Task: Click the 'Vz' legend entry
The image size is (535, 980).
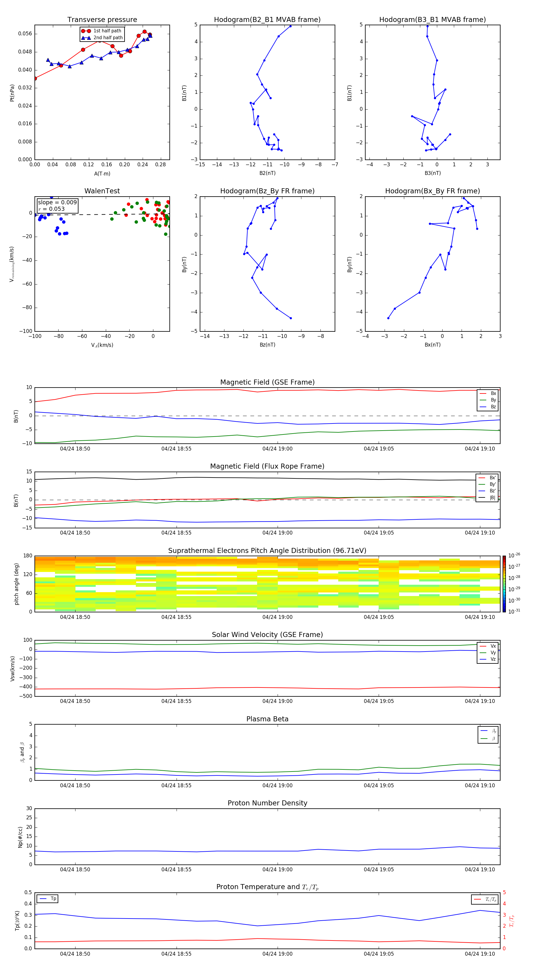Action: 488,659
